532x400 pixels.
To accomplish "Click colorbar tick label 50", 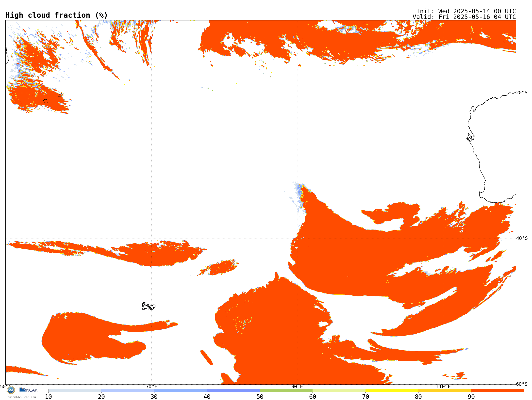I will [x=260, y=397].
